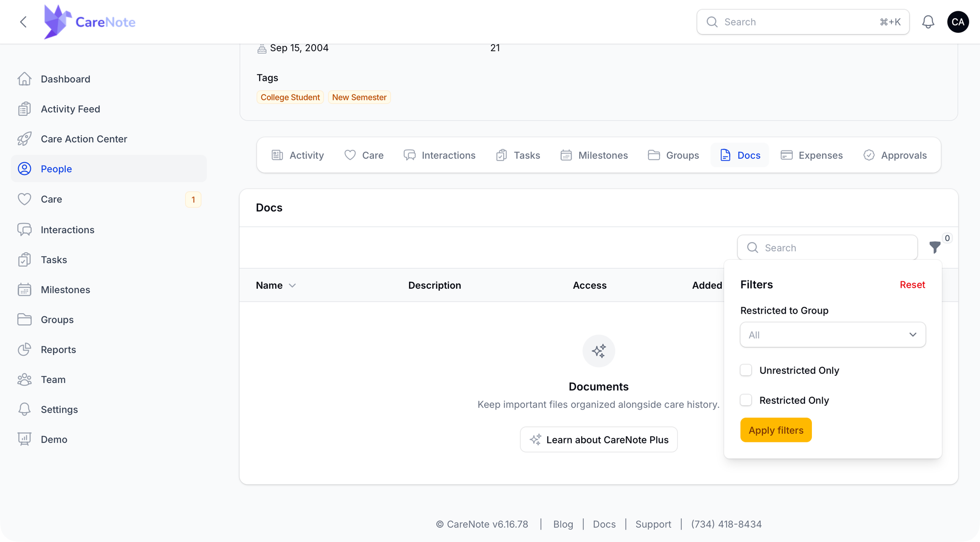Click the Care heart icon in sidebar

tap(24, 199)
